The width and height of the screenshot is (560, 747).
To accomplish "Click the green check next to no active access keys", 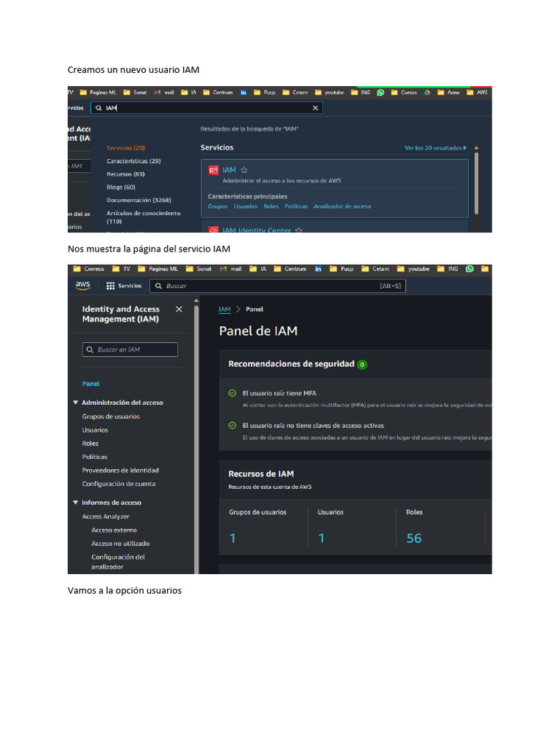I will point(233,425).
